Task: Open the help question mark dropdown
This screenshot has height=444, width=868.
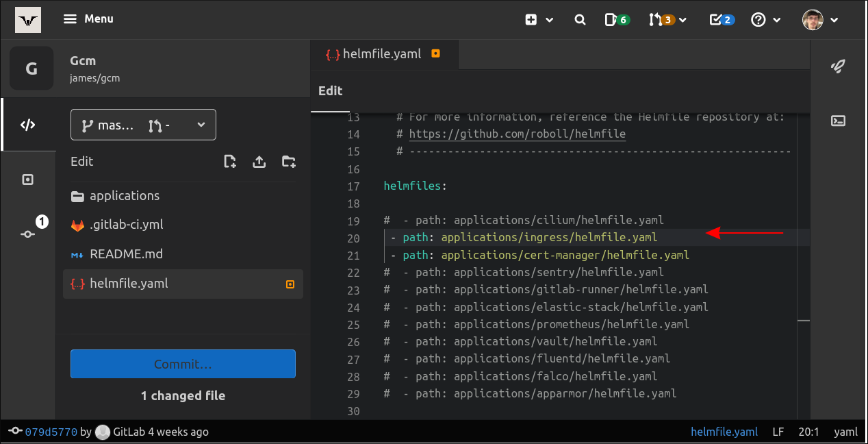Action: point(765,20)
